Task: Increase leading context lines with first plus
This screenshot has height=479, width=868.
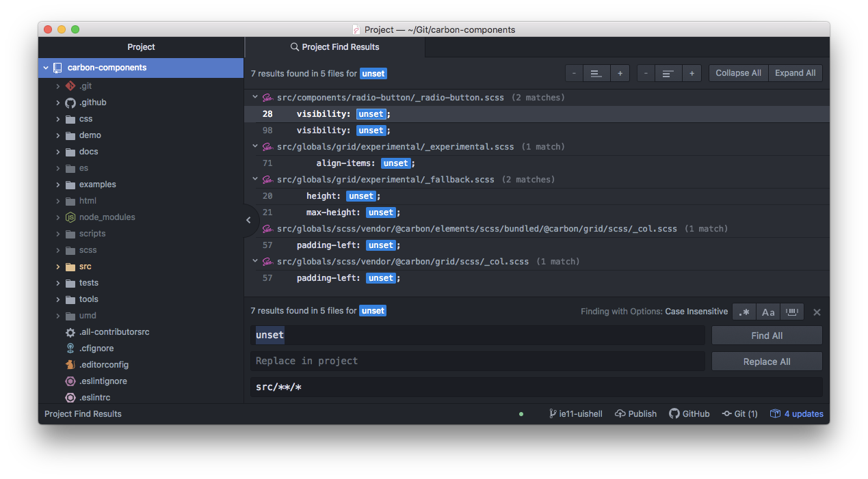Action: (620, 73)
